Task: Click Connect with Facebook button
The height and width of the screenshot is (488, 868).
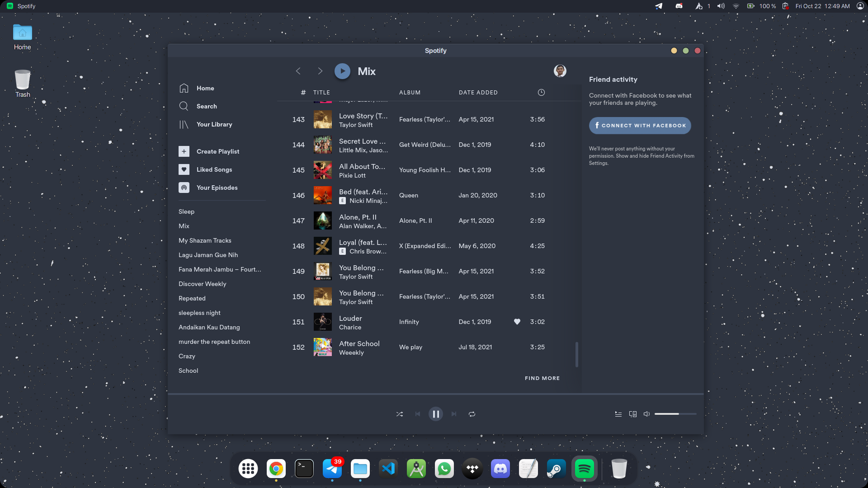Action: (x=640, y=126)
